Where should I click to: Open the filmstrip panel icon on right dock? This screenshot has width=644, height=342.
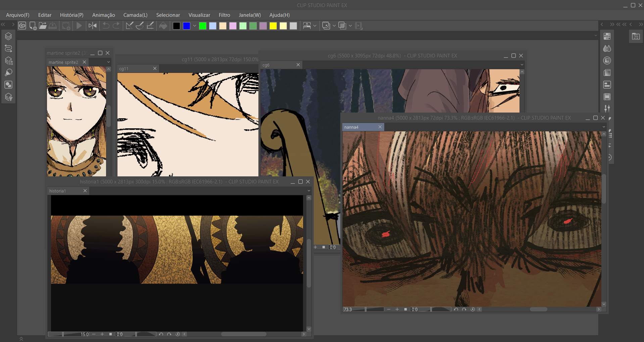[607, 97]
